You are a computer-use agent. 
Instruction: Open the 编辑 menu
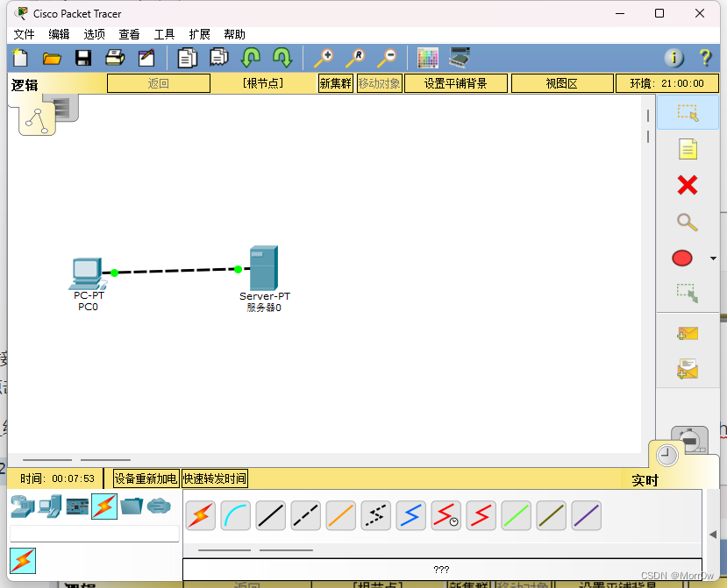59,34
